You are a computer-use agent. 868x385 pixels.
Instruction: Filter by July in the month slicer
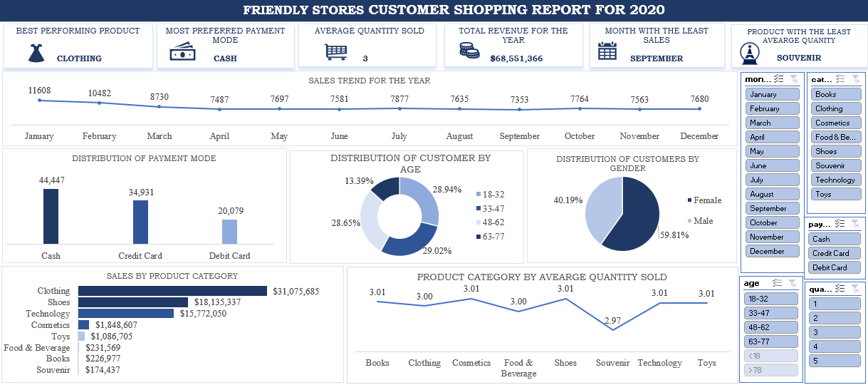772,180
